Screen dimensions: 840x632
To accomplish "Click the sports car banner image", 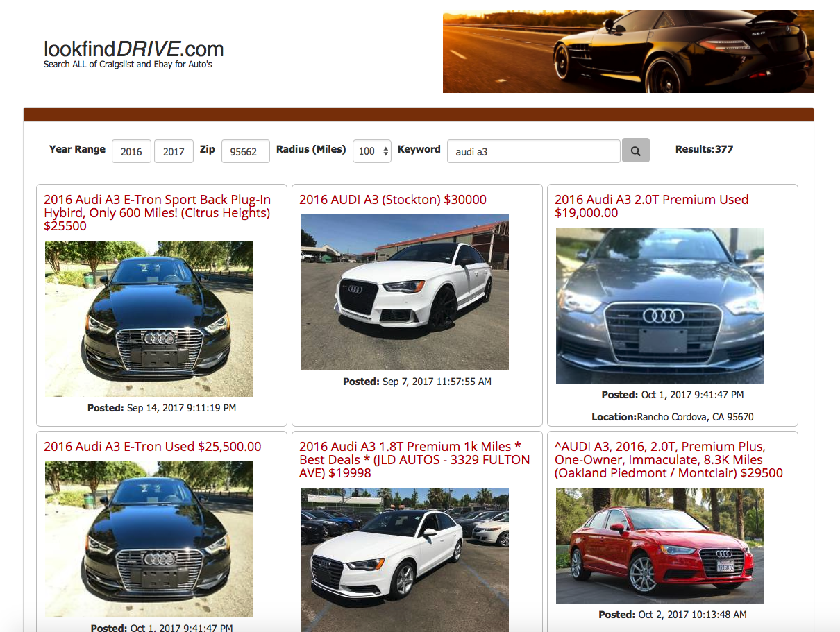I will 628,51.
